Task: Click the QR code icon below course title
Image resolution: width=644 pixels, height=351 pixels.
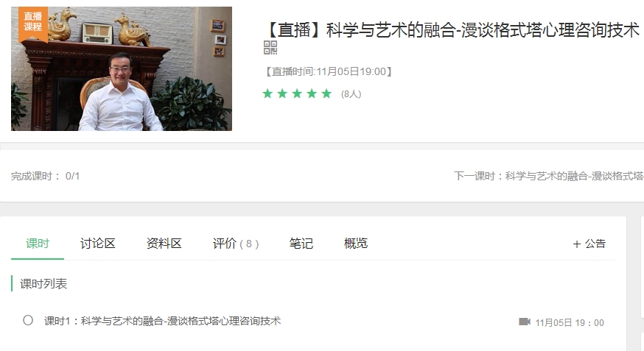Action: [270, 48]
